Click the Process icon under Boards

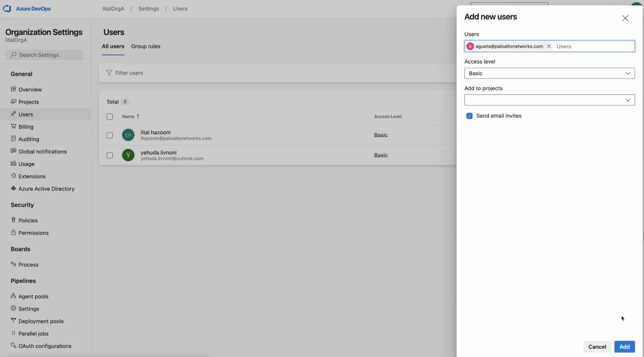point(13,264)
